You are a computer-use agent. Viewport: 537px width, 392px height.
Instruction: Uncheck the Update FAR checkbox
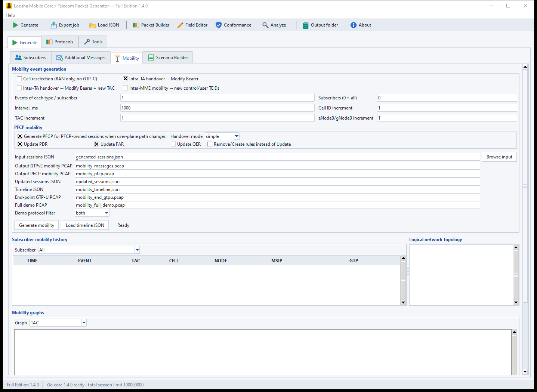point(96,144)
